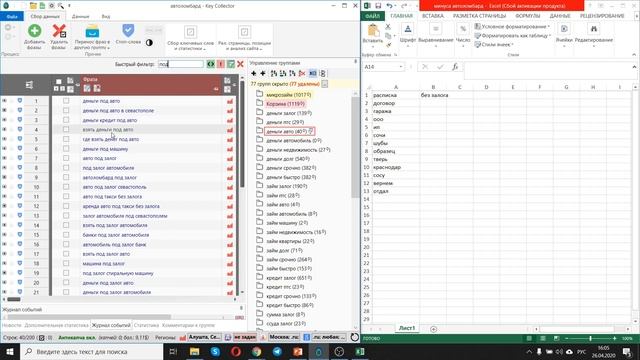This screenshot has width=640, height=360.
Task: Click the red chart icon in row 1
Action: (230, 101)
